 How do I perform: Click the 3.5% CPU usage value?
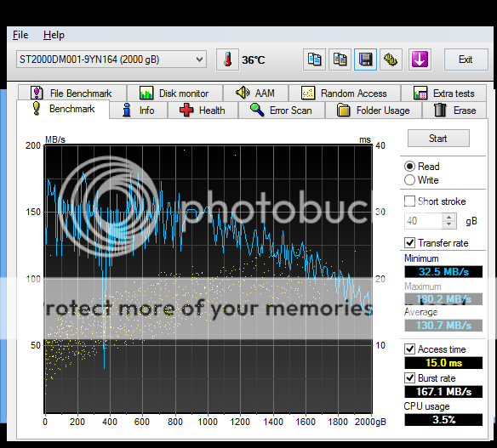tap(443, 420)
